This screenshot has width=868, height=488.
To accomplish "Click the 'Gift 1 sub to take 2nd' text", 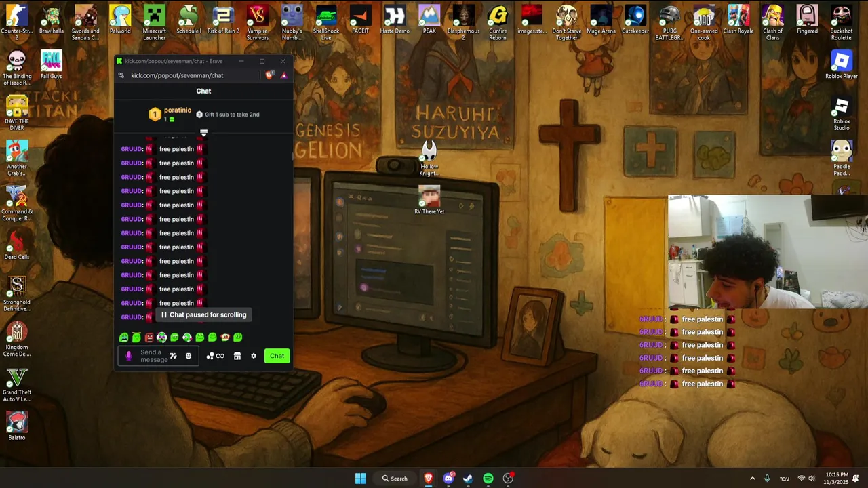I will pos(232,115).
